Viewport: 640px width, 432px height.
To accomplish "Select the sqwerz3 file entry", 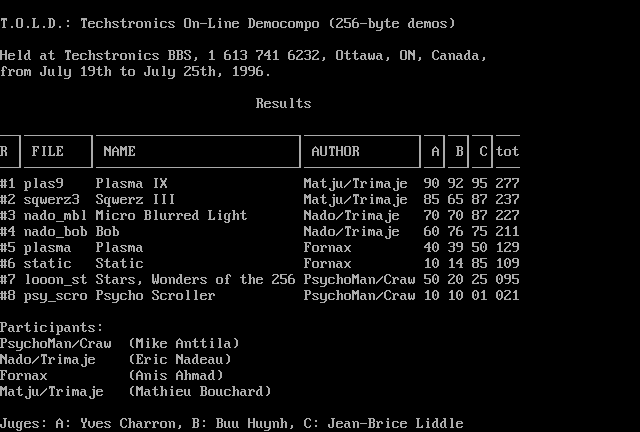I will 51,200.
